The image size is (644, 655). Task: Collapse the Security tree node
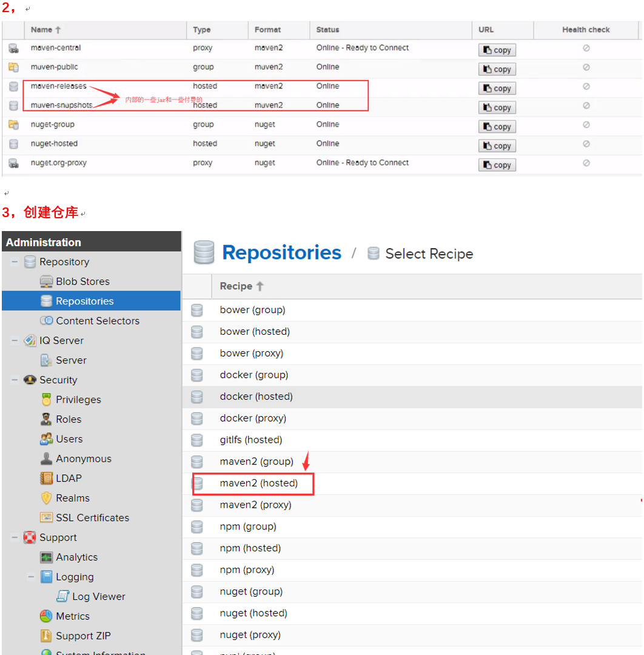(15, 380)
